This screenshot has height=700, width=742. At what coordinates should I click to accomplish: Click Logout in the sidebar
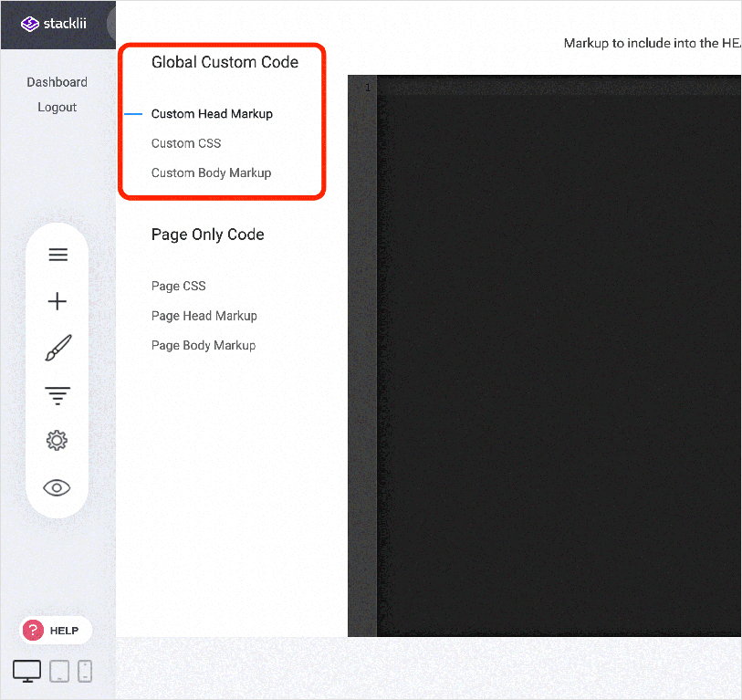click(57, 107)
